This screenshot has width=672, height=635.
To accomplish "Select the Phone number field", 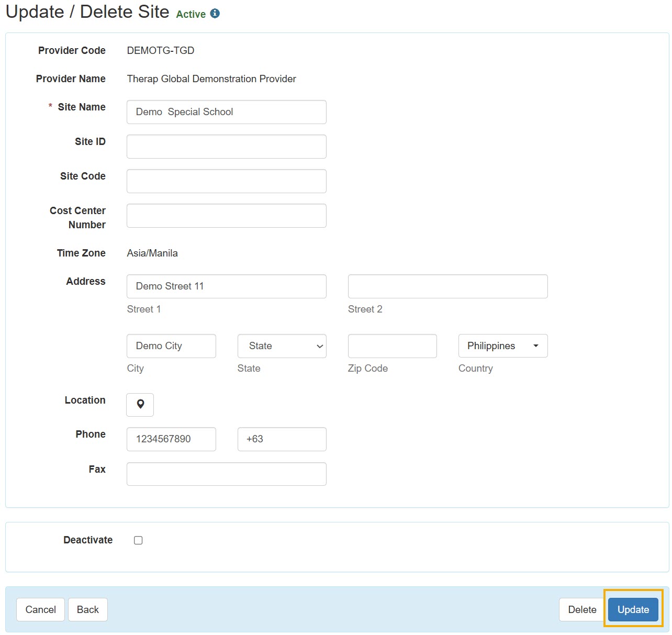I will [x=171, y=439].
